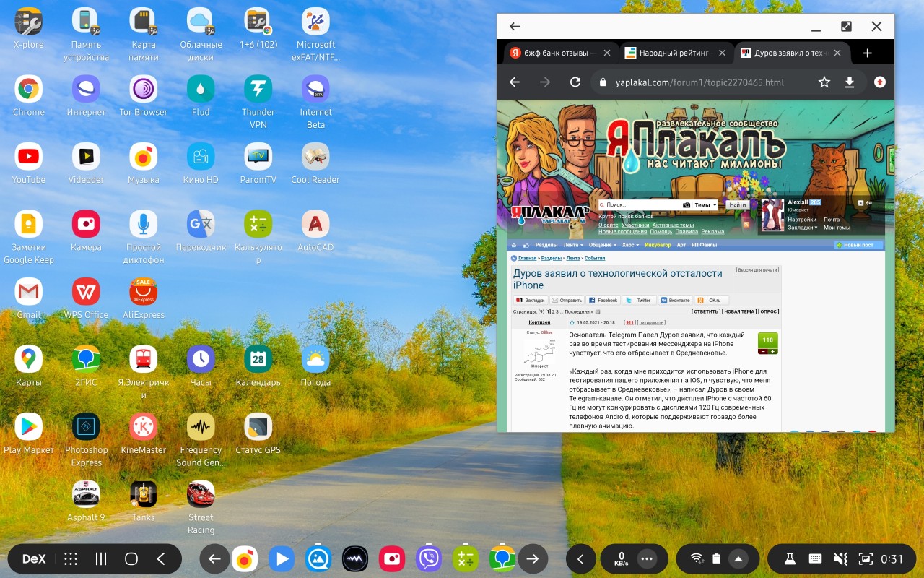Upvote the post with the plus button
This screenshot has height=578, width=924.
[x=773, y=351]
